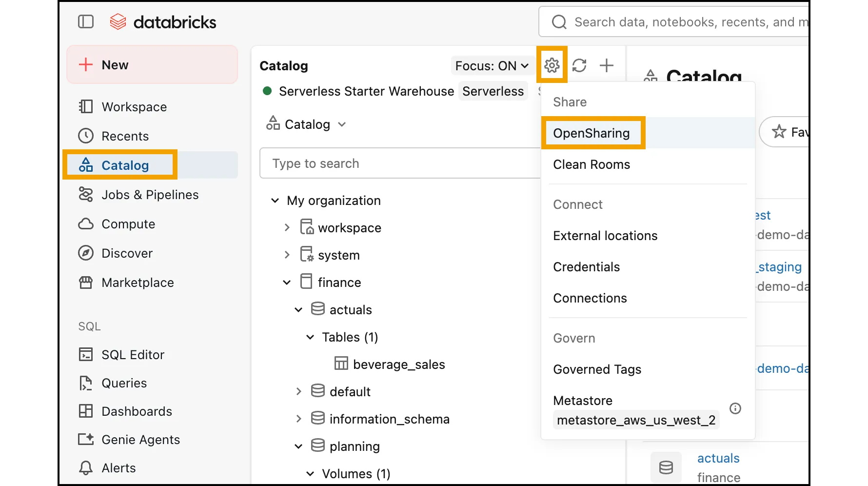868x486 pixels.
Task: Go to Jobs & Pipelines
Action: 152,195
